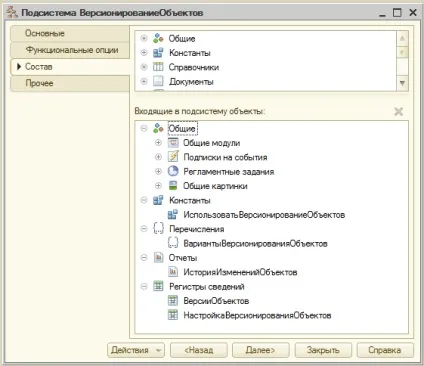
Task: Go to the Прочее tab
Action: point(70,83)
